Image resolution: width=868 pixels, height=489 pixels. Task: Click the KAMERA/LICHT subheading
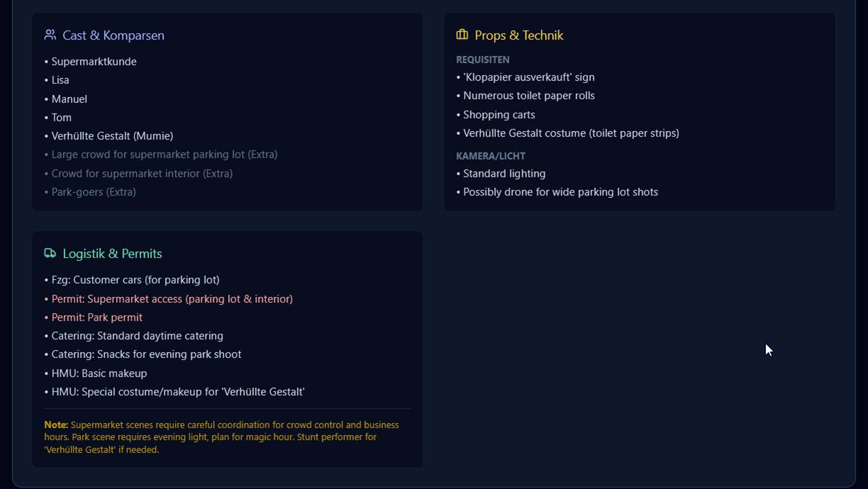tap(490, 156)
